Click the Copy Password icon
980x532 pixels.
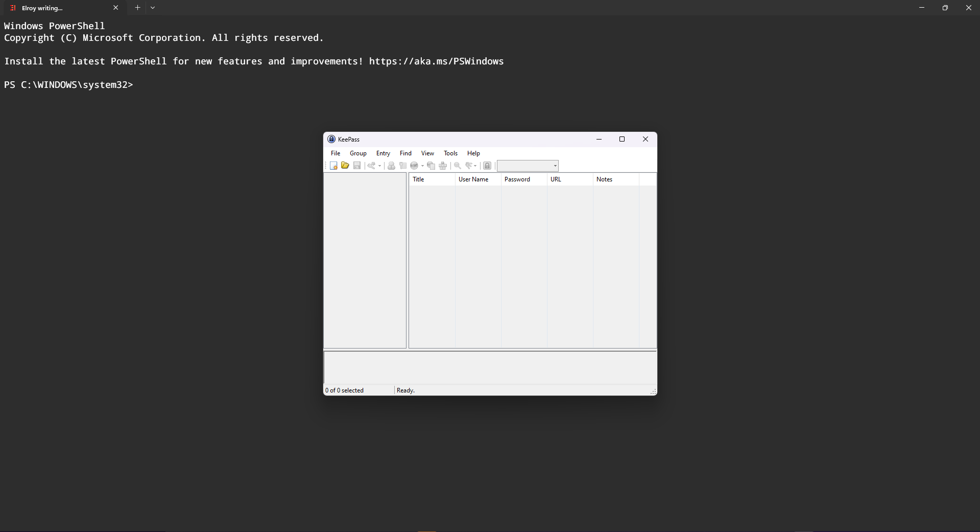click(x=403, y=166)
